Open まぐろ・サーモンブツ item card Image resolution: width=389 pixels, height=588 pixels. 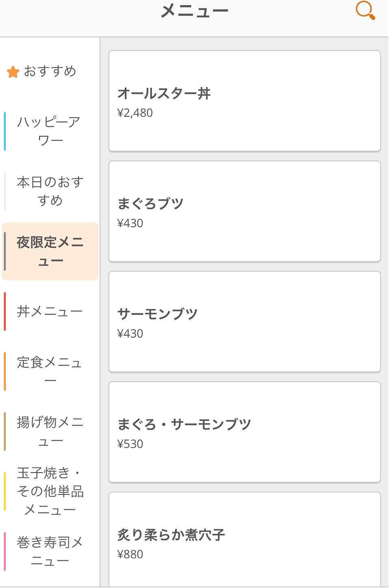245,432
